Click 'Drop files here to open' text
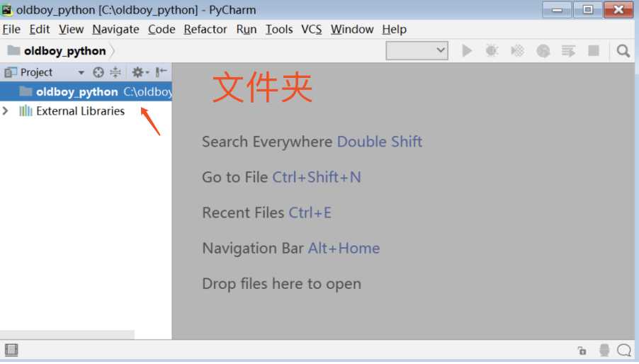Screen dimensions: 639x364 [282, 284]
